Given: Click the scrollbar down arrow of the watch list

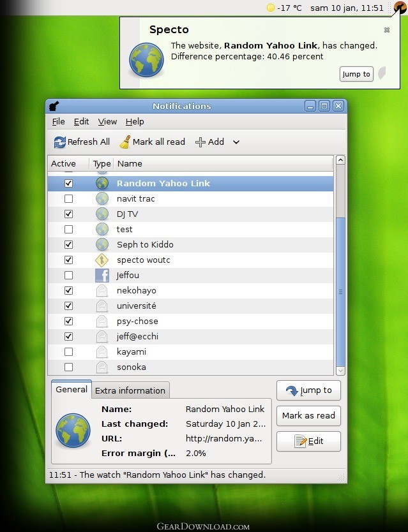Looking at the screenshot, I should [x=340, y=371].
